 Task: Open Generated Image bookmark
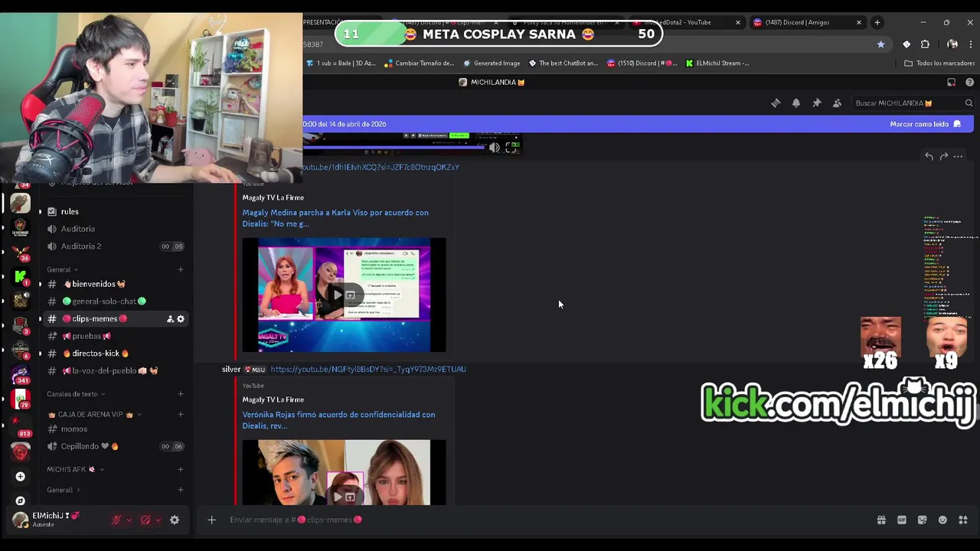pyautogui.click(x=492, y=64)
